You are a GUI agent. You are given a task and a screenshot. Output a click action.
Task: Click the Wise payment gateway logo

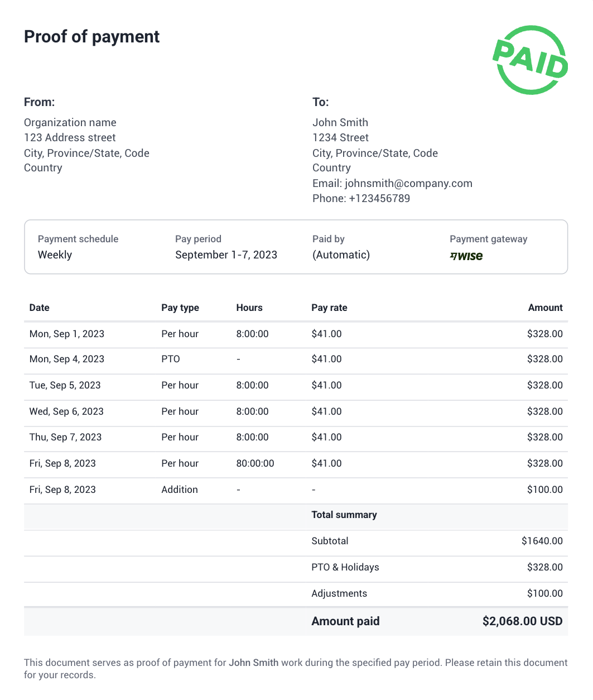(466, 256)
